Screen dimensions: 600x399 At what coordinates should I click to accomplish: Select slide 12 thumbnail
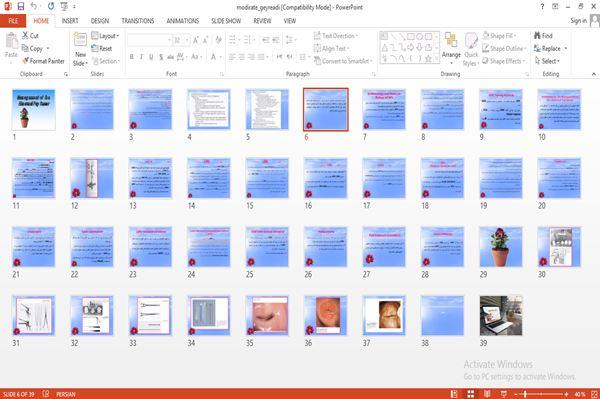pyautogui.click(x=92, y=178)
